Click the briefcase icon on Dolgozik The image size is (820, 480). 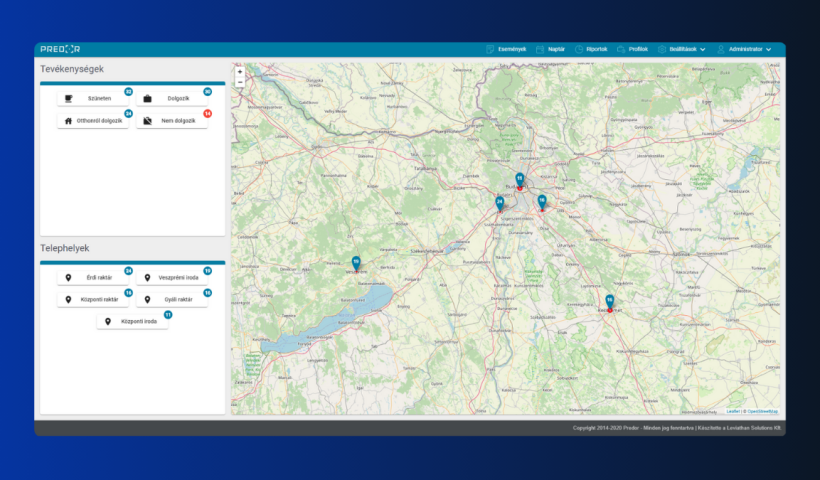click(x=148, y=99)
